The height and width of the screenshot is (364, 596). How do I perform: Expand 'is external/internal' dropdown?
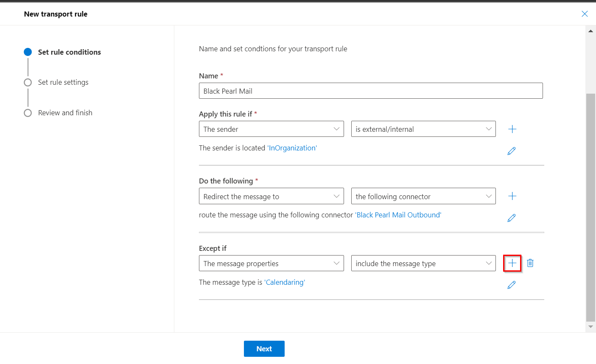point(423,129)
